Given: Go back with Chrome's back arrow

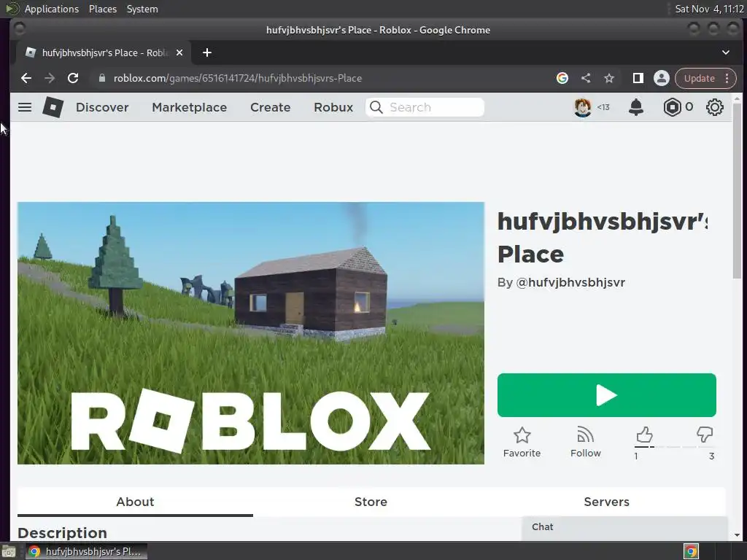Looking at the screenshot, I should [26, 78].
